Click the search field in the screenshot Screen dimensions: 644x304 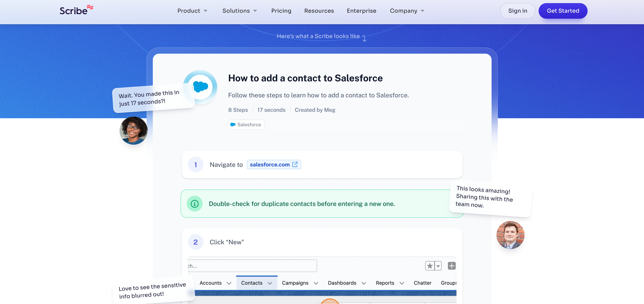(252, 266)
